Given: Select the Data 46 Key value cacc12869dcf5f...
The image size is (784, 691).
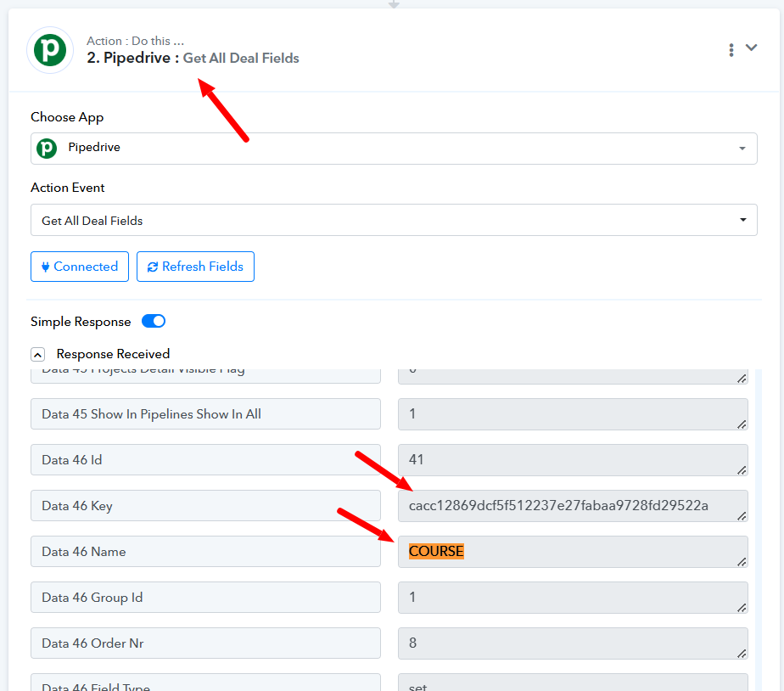Looking at the screenshot, I should pos(573,506).
